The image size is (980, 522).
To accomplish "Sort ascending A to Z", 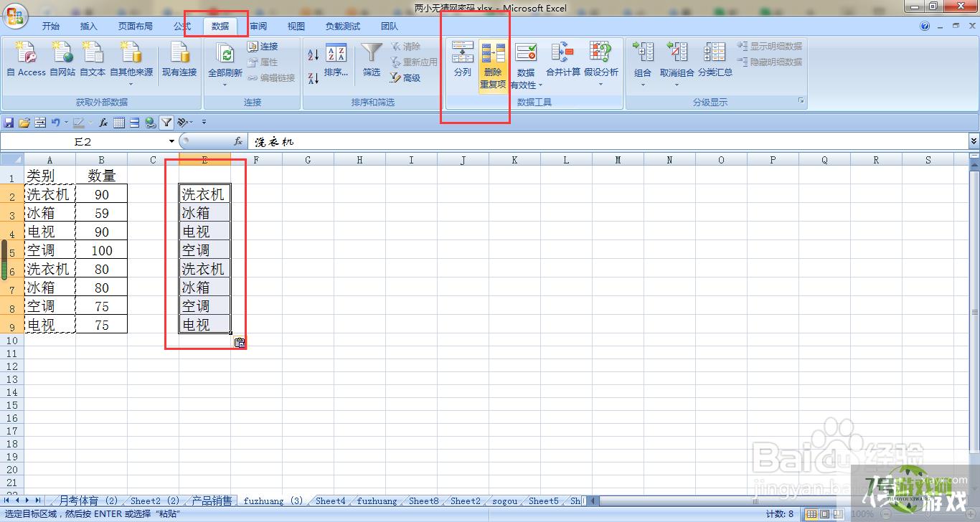I will (313, 55).
